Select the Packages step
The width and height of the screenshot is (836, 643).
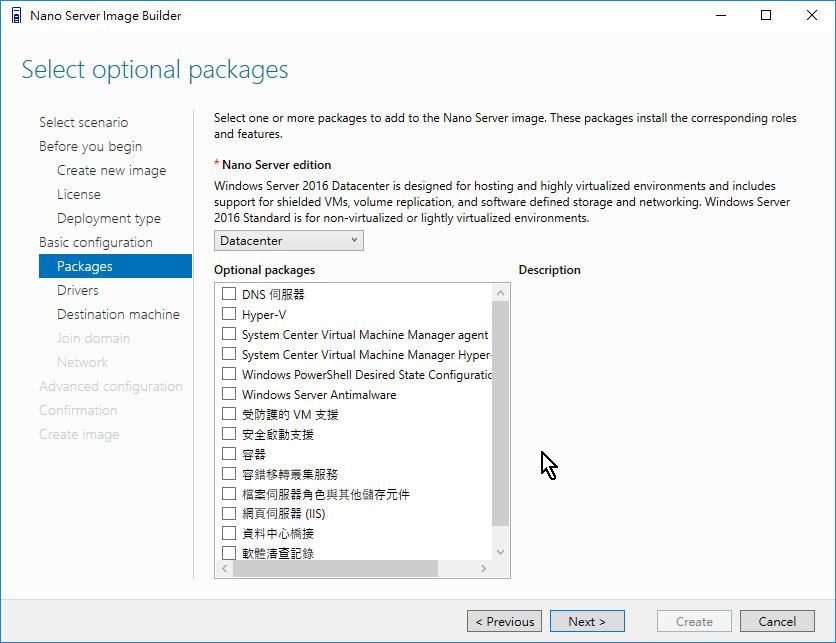coord(115,266)
